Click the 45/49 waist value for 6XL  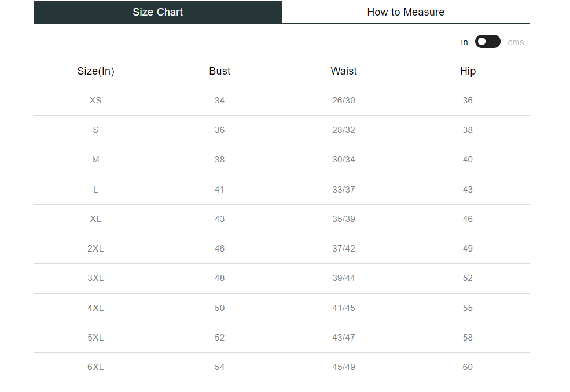[x=344, y=367]
